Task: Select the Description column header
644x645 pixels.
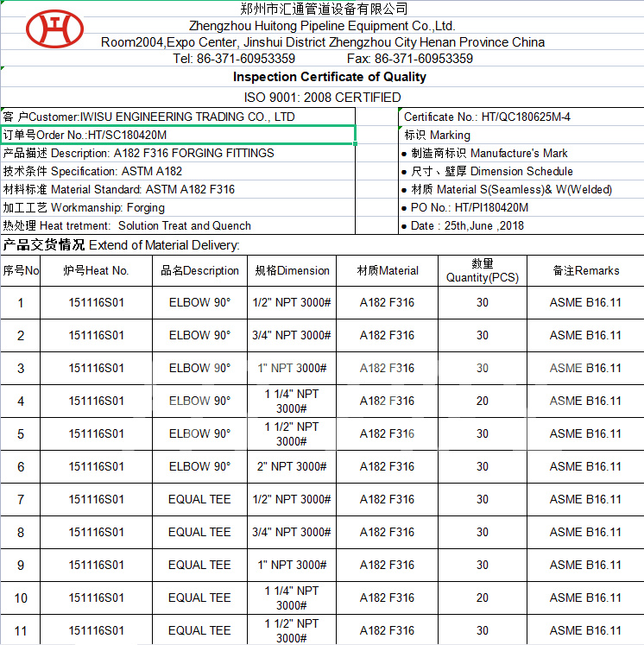Action: pos(200,270)
